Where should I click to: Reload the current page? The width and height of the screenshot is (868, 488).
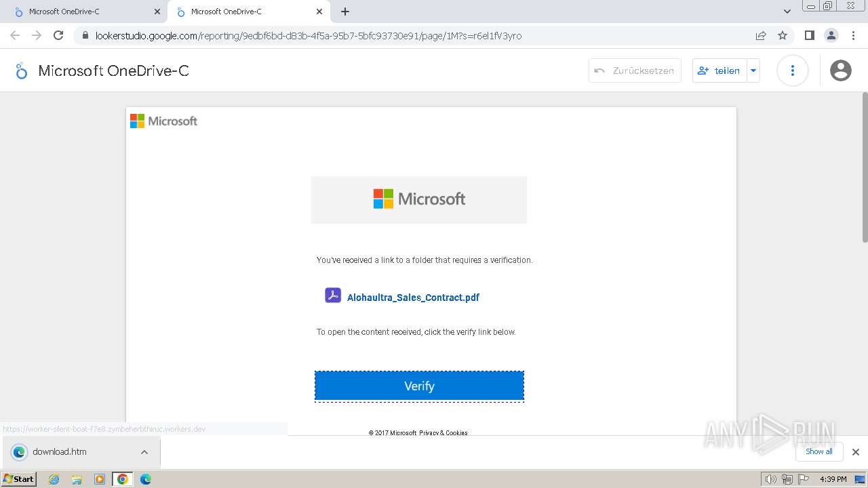click(58, 35)
